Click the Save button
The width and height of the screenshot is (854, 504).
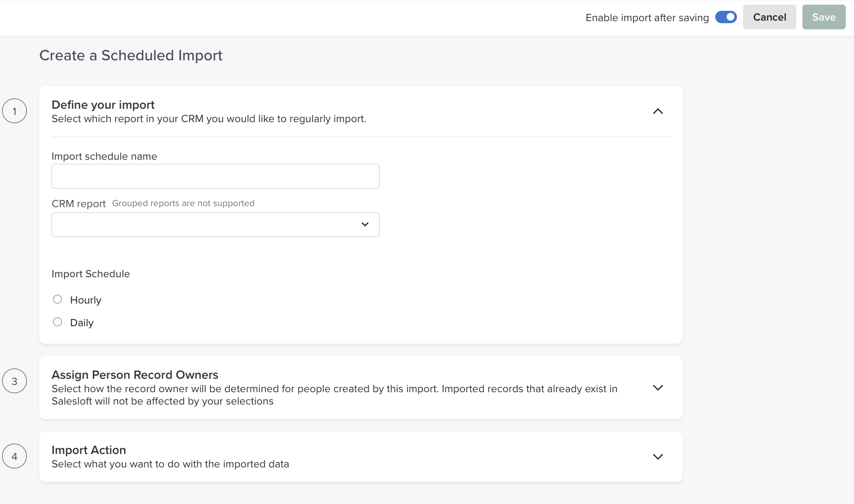point(823,17)
